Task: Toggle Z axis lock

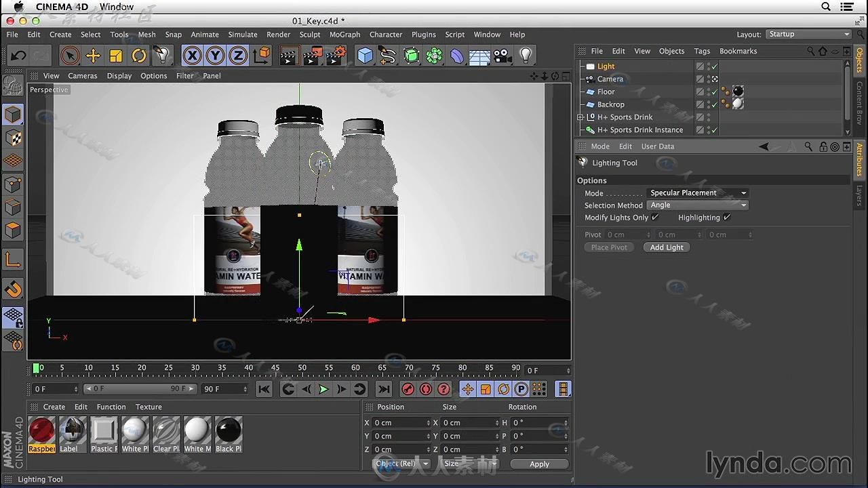Action: 238,56
